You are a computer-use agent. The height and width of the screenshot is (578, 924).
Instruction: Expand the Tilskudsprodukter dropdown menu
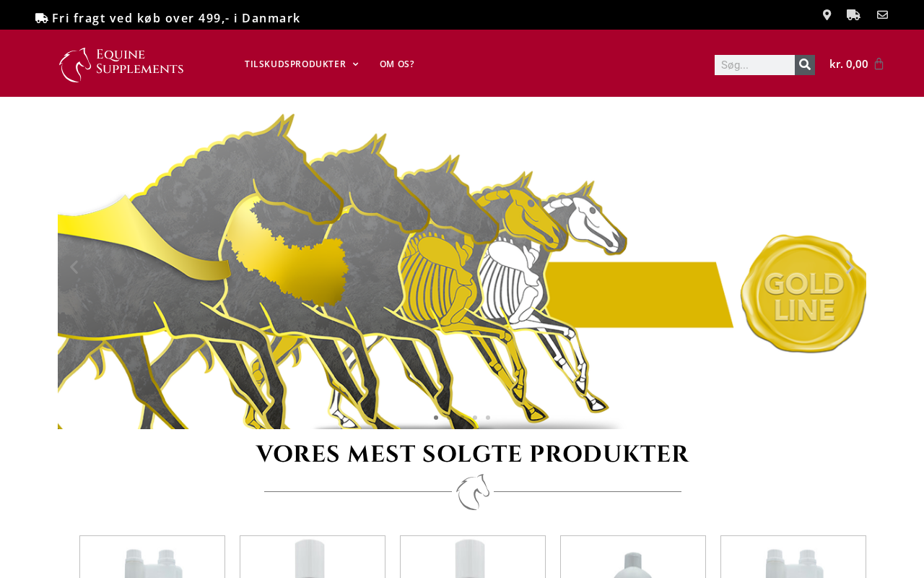pyautogui.click(x=301, y=64)
